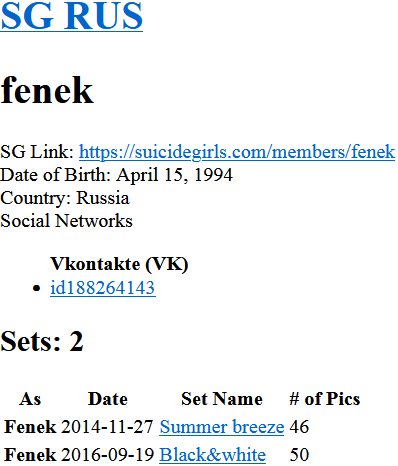Click the Sets: 2 heading
398x466 pixels.
[x=42, y=341]
